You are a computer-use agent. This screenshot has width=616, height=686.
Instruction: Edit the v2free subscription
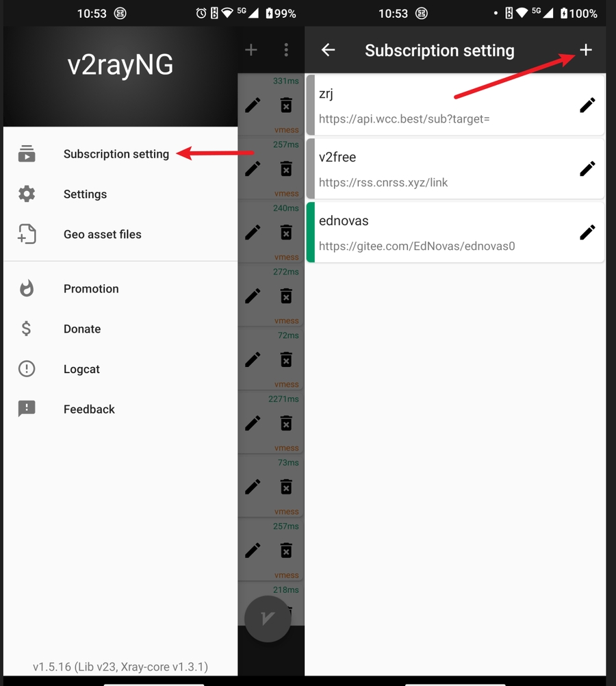[x=587, y=168]
